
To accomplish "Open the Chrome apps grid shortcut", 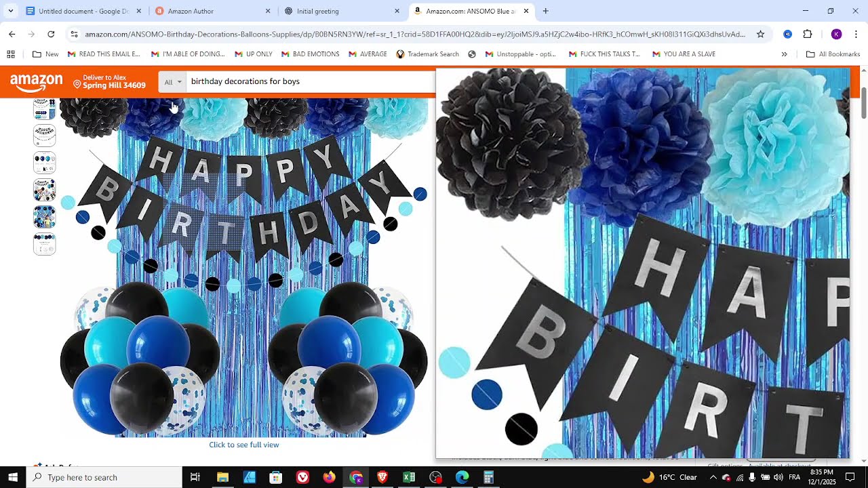I will [11, 54].
